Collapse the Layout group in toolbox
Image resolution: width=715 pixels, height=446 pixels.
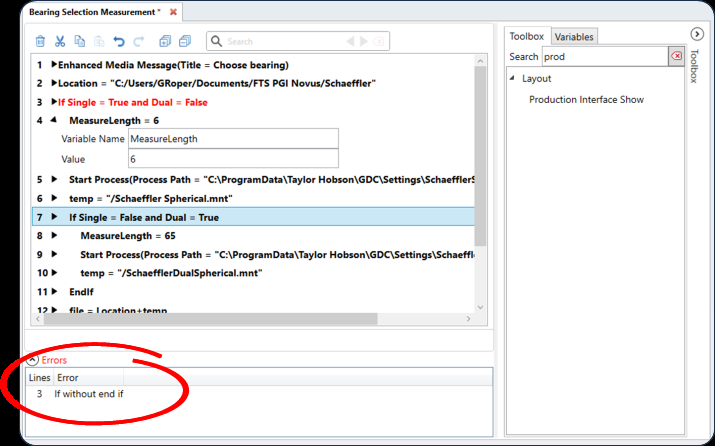[513, 78]
